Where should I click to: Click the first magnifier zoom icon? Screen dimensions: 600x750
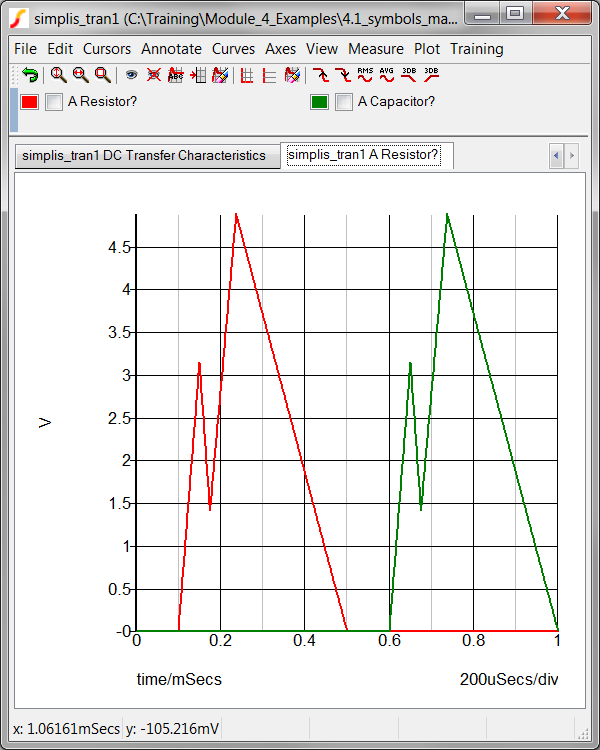[x=58, y=75]
